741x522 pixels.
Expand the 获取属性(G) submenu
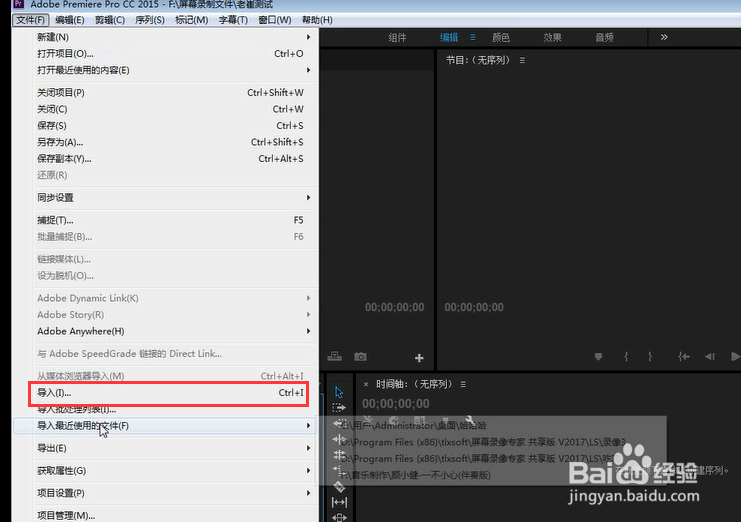point(308,471)
